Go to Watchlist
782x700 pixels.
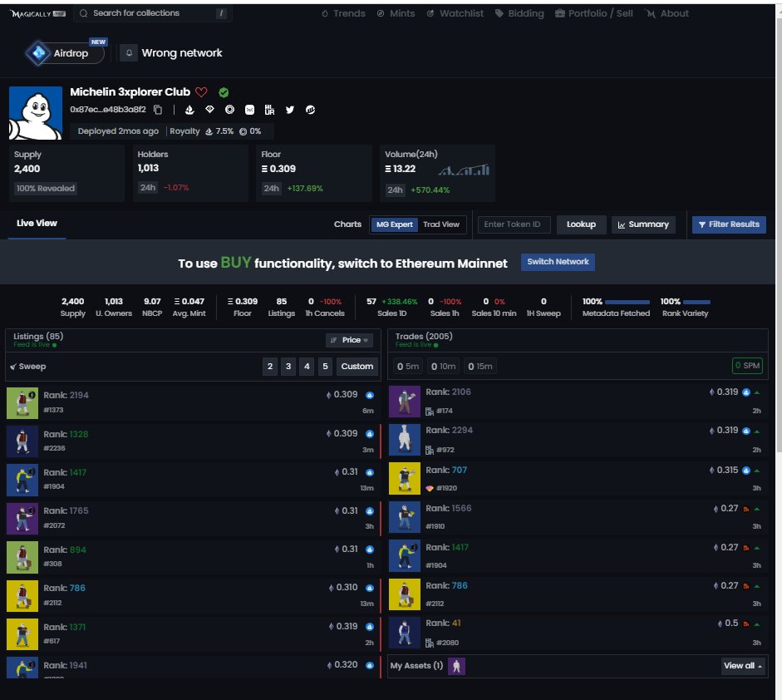(x=455, y=13)
